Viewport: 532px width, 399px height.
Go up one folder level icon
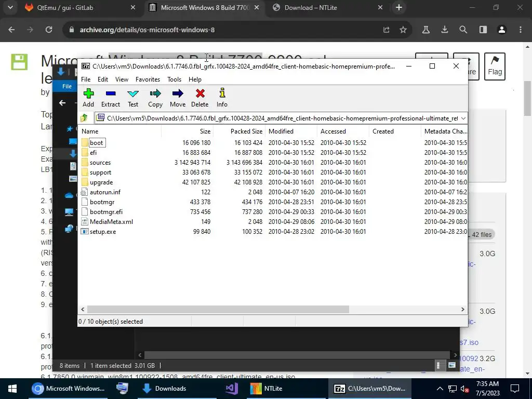(84, 118)
